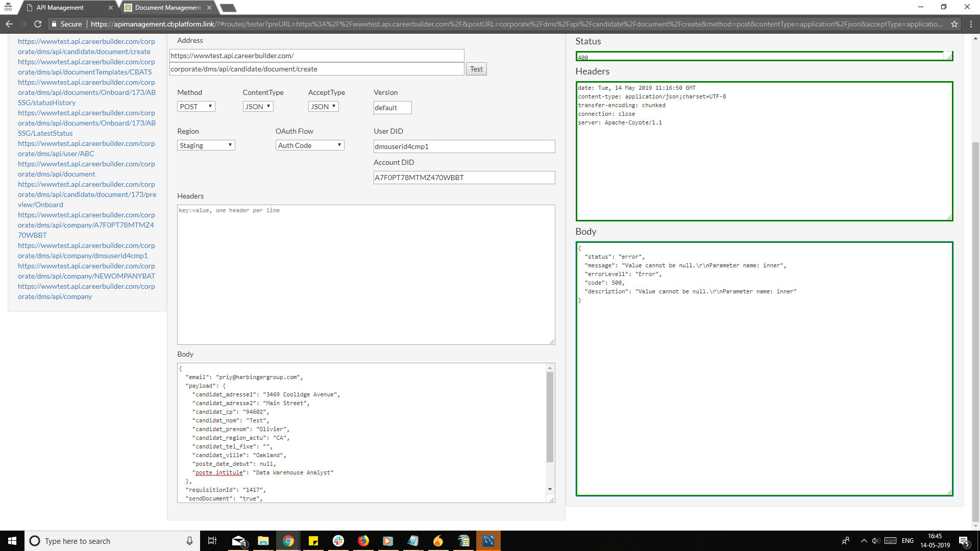Click the response Status field
The height and width of the screenshot is (551, 980).
pyautogui.click(x=764, y=56)
